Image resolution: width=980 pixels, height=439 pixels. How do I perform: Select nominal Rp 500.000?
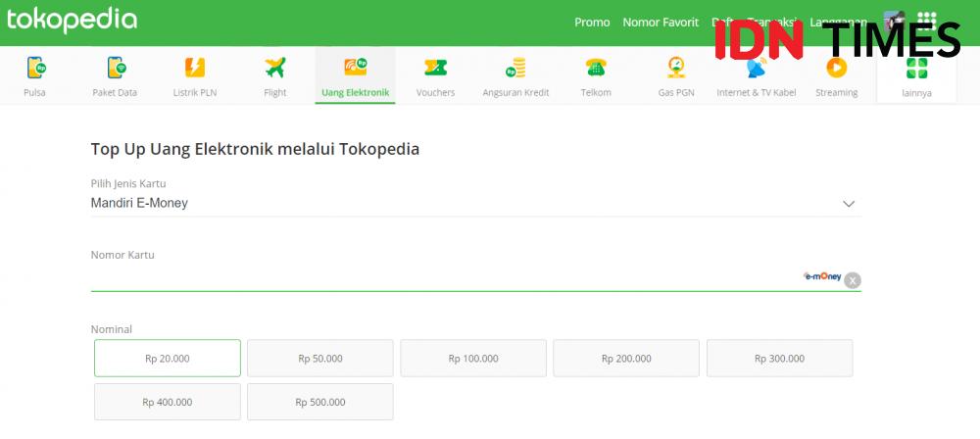pyautogui.click(x=320, y=402)
